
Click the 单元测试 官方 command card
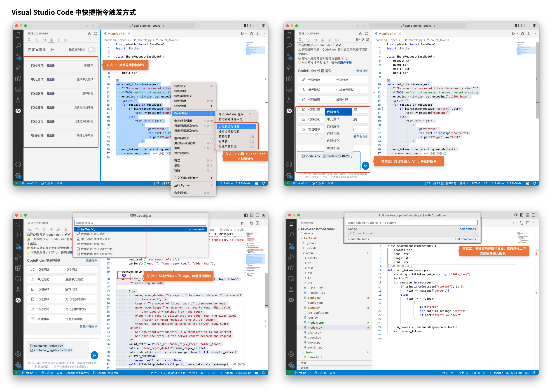point(62,80)
